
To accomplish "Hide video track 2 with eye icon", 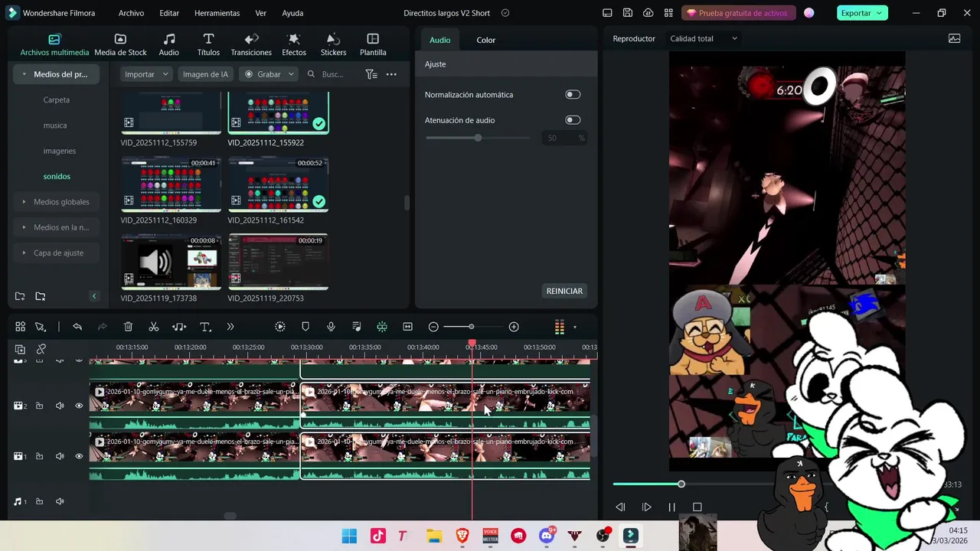I will click(79, 406).
